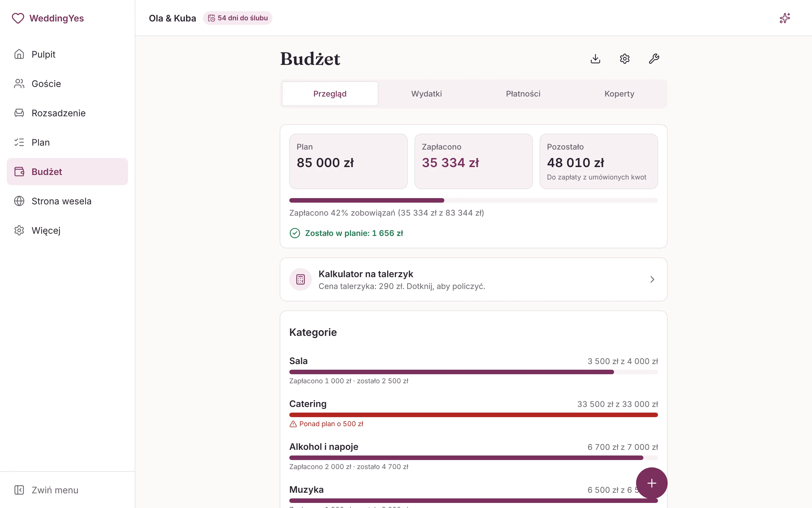Screen dimensions: 812x508
Task: Open the Zapłacono 35 334 zł card
Action: point(473,161)
